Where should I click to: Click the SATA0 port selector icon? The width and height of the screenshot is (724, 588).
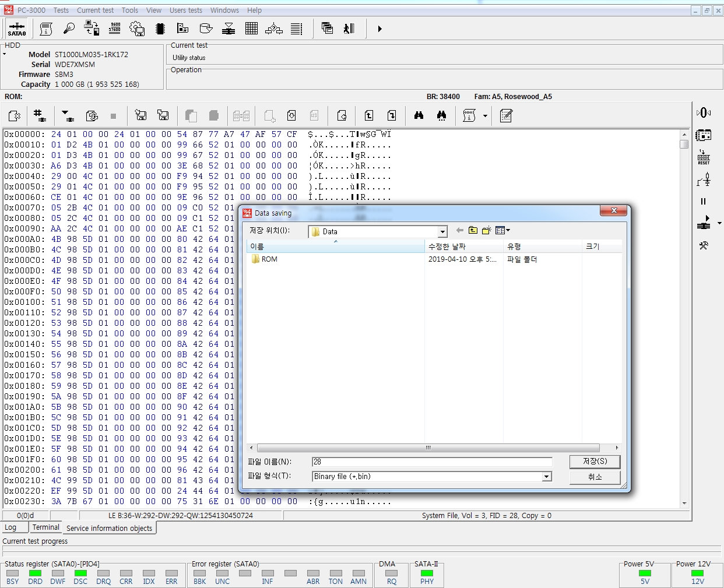tap(16, 29)
